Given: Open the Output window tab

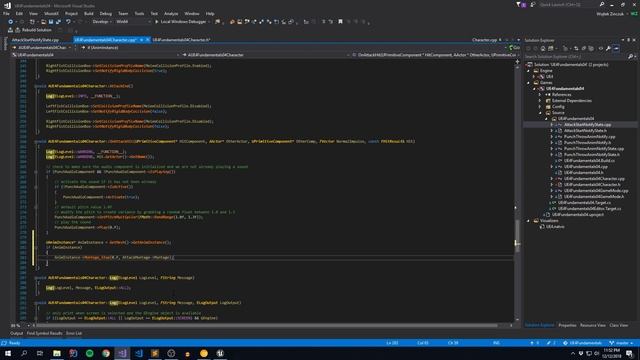Looking at the screenshot, I should tap(16, 333).
